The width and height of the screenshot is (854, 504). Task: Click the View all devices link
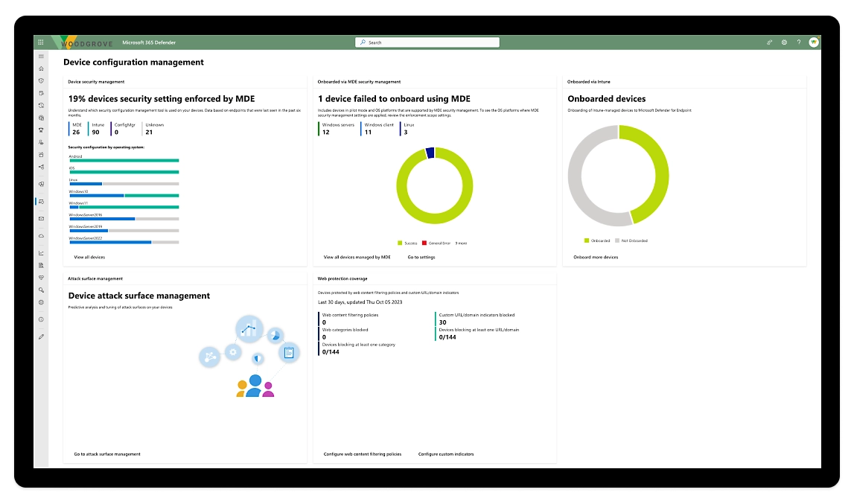click(x=89, y=257)
